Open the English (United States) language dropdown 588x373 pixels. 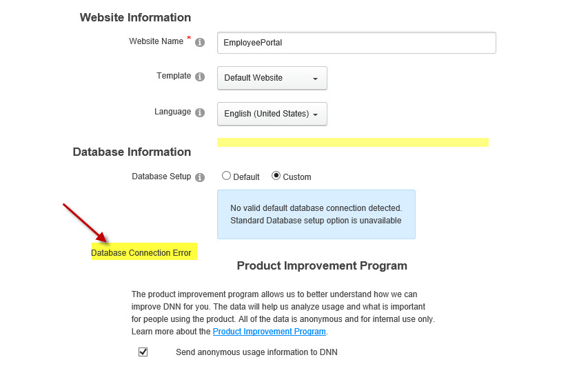[x=272, y=114]
